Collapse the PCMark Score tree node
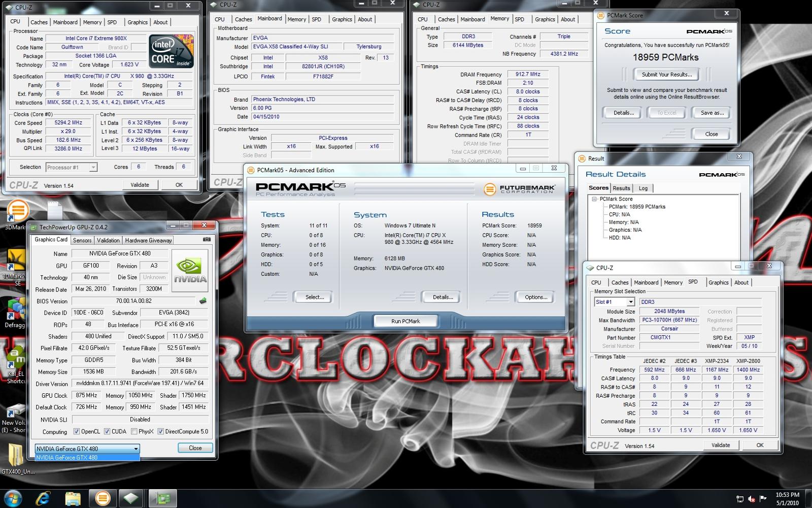 coord(594,199)
